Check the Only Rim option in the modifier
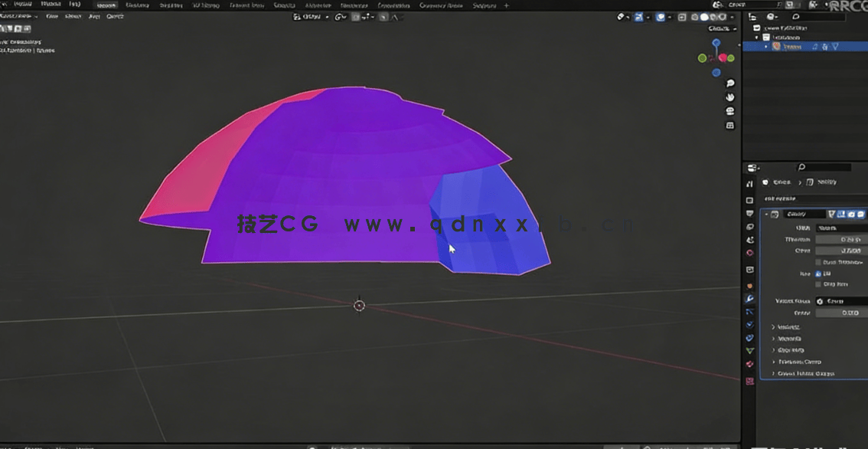This screenshot has width=868, height=449. tap(817, 284)
